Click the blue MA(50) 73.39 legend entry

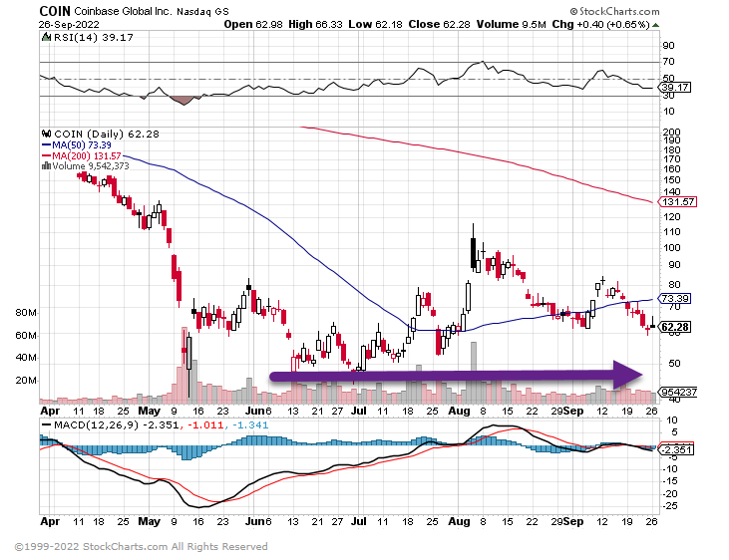click(76, 145)
